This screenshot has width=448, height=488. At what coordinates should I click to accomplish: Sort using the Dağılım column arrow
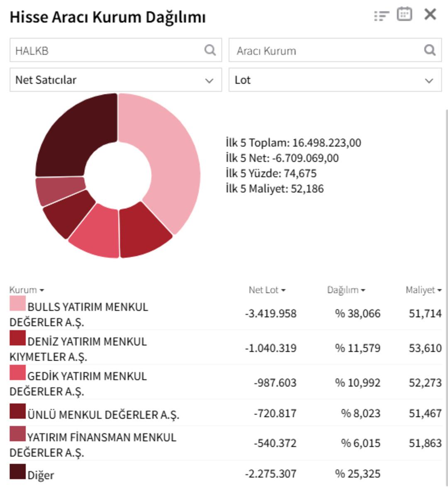click(x=364, y=290)
